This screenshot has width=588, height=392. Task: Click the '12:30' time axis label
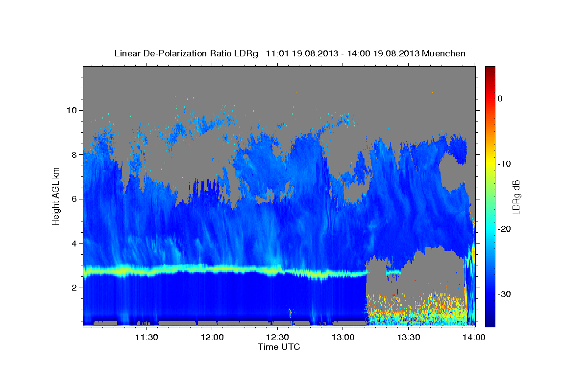(278, 337)
